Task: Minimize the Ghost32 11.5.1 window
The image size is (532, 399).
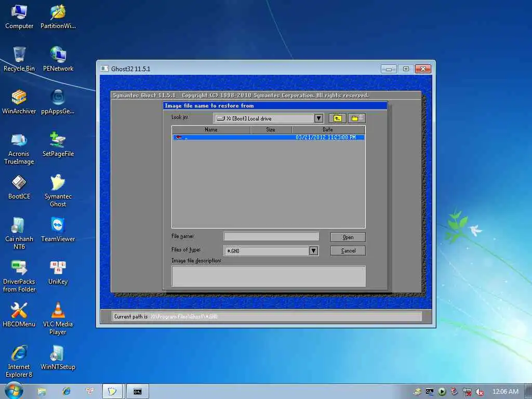Action: [x=389, y=69]
